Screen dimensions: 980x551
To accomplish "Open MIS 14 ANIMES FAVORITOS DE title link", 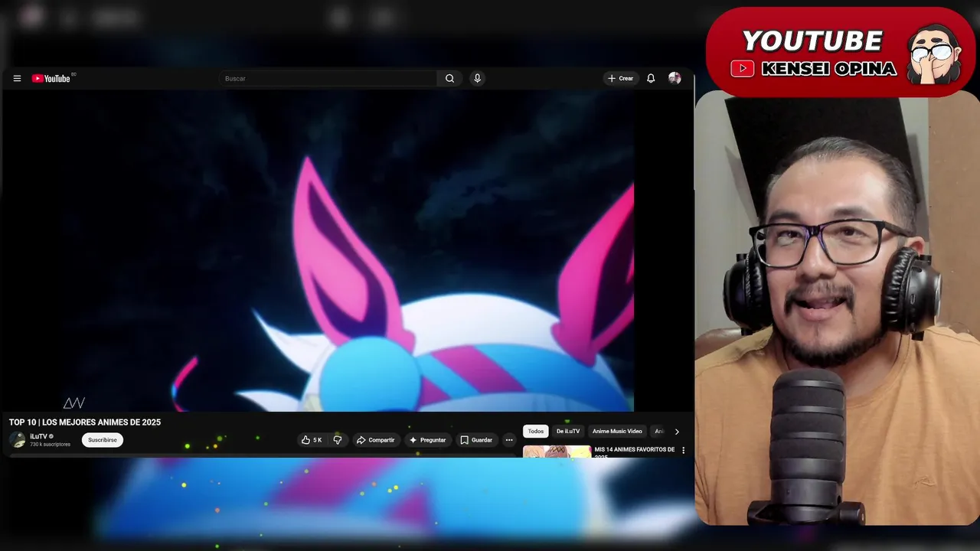I will pyautogui.click(x=635, y=450).
